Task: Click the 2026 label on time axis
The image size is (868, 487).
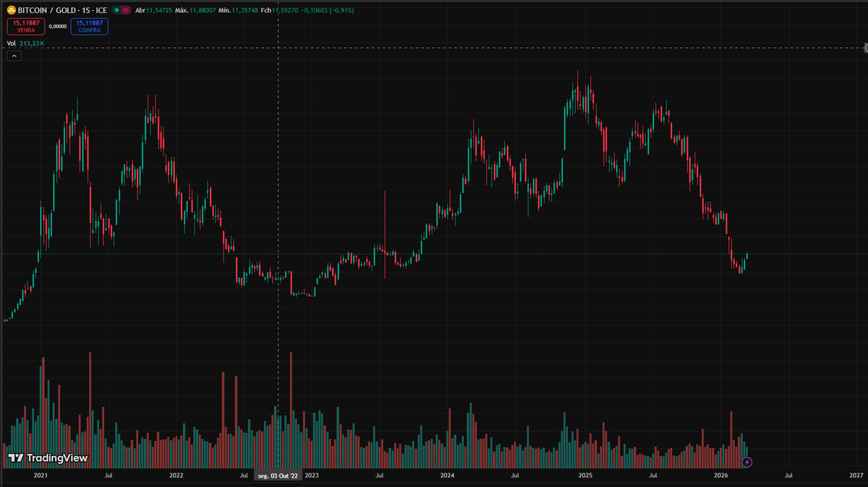Action: [x=720, y=476]
